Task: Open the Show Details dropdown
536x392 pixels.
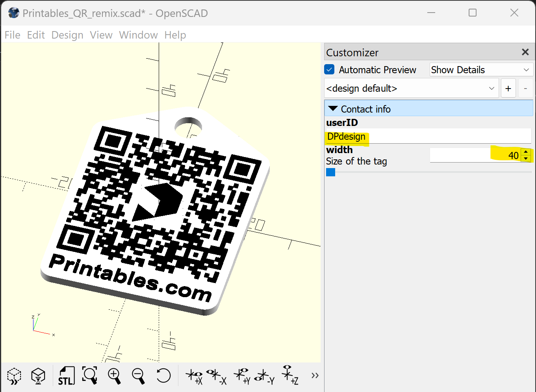Action: (480, 69)
